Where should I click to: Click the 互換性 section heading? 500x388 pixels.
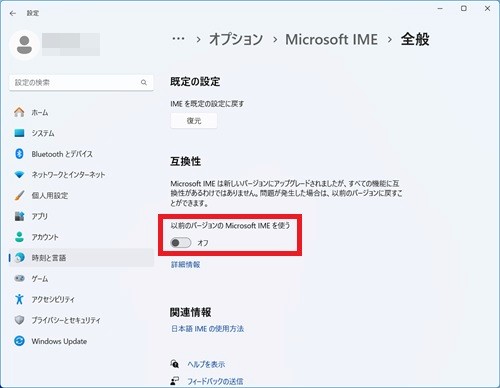(185, 161)
